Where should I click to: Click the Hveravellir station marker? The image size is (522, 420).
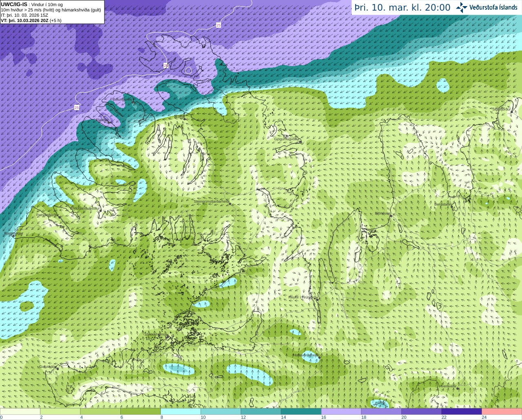[457, 388]
